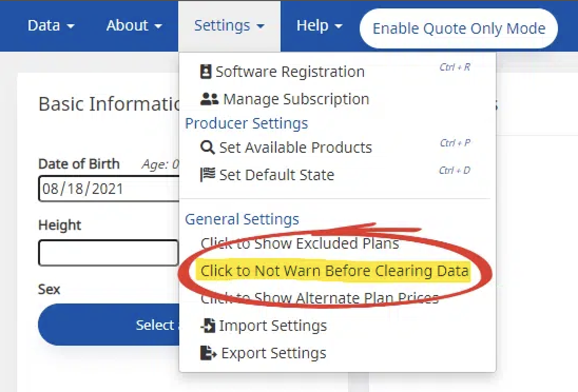
Task: Toggle Click to Show Excluded Plans
Action: [x=300, y=243]
